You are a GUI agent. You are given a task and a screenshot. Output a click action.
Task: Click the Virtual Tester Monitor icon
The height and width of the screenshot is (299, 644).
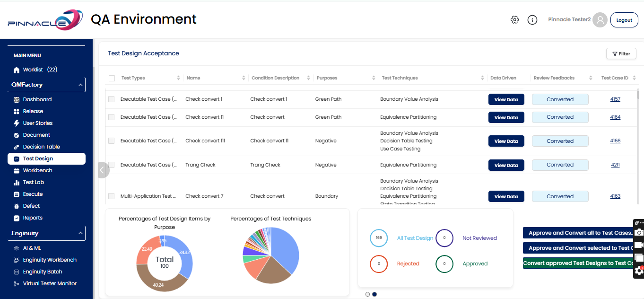17,284
